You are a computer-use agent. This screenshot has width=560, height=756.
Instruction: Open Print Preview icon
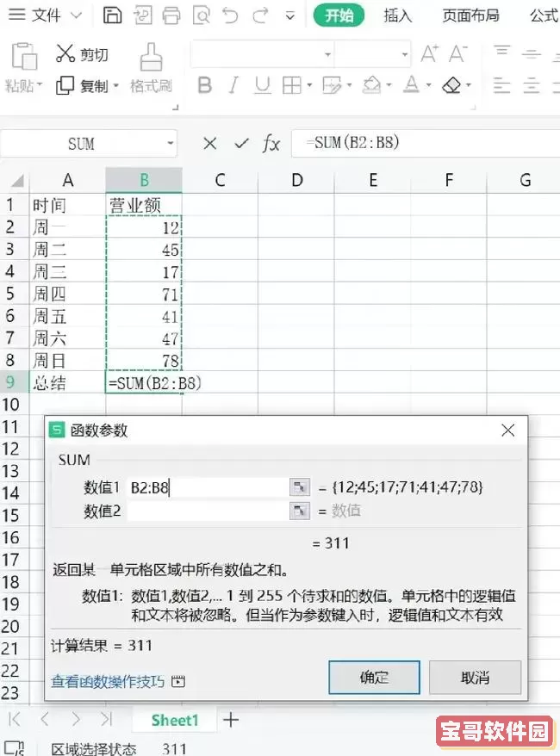tap(201, 15)
